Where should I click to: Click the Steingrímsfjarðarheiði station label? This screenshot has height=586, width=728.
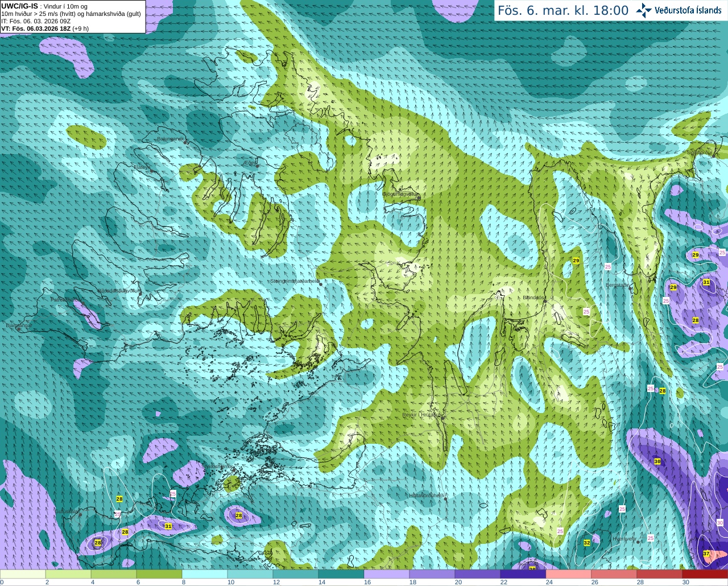[x=294, y=281]
